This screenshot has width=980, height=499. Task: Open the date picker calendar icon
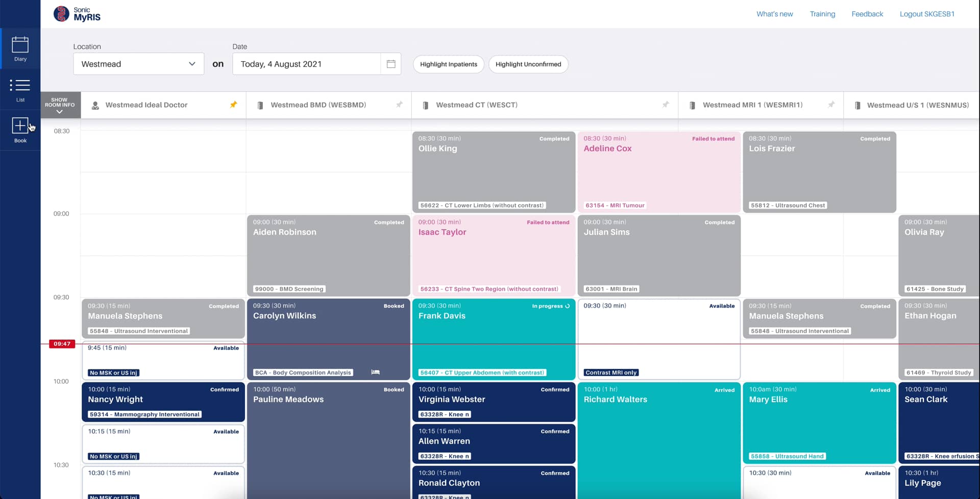(x=391, y=64)
